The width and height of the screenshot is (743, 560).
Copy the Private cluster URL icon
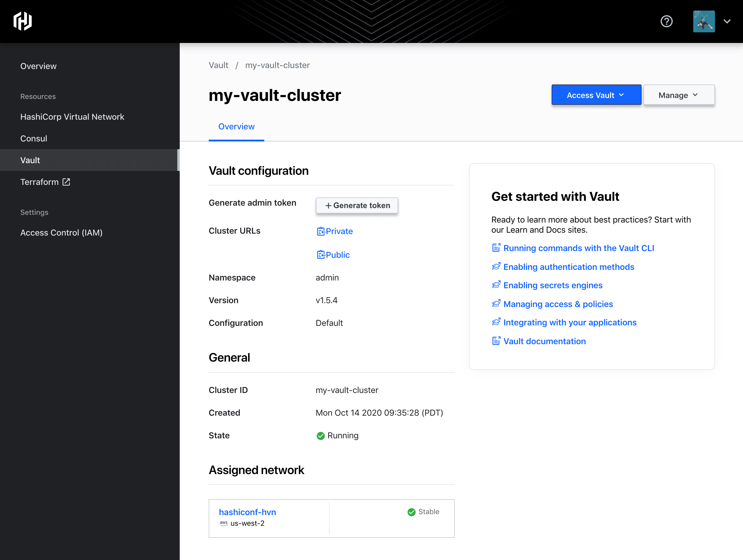(x=321, y=231)
